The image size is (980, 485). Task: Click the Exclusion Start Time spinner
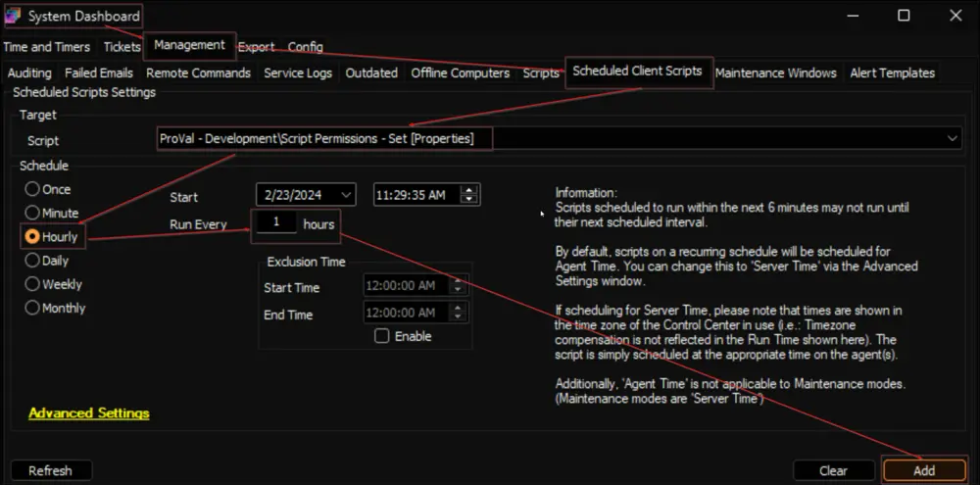[x=458, y=286]
